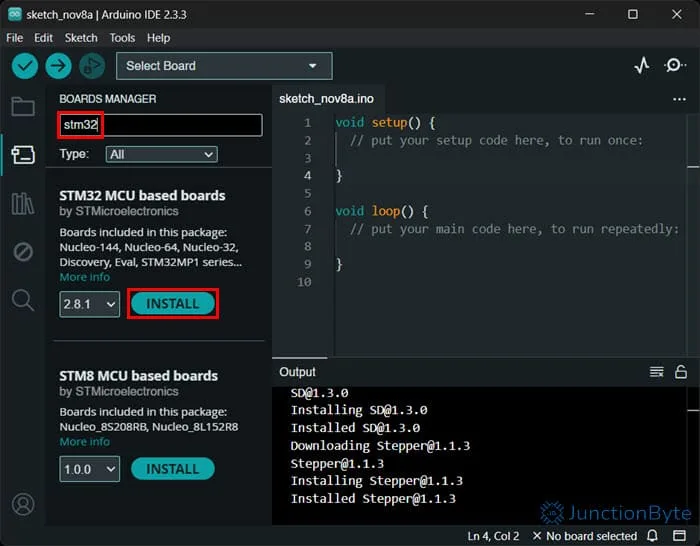Click 'Installed Stepper@1.1.3' output line
Screen dimensions: 700x546
[373, 499]
